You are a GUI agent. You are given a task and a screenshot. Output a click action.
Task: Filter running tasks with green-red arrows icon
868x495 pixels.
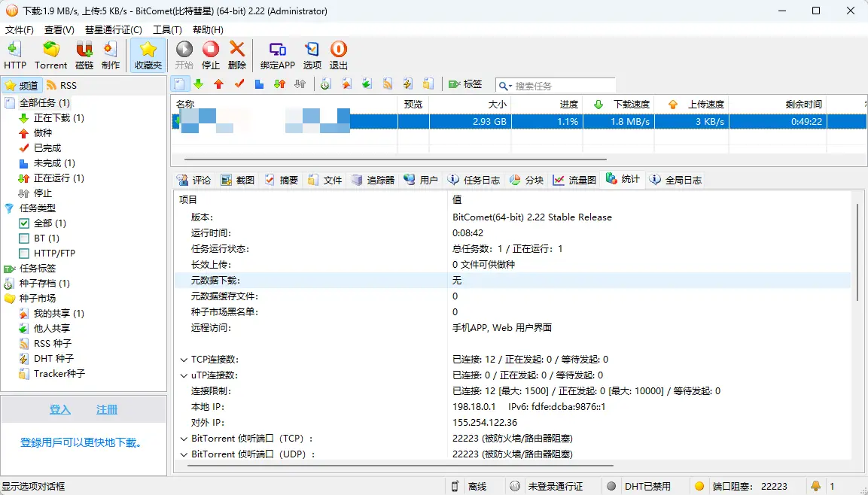click(x=279, y=84)
